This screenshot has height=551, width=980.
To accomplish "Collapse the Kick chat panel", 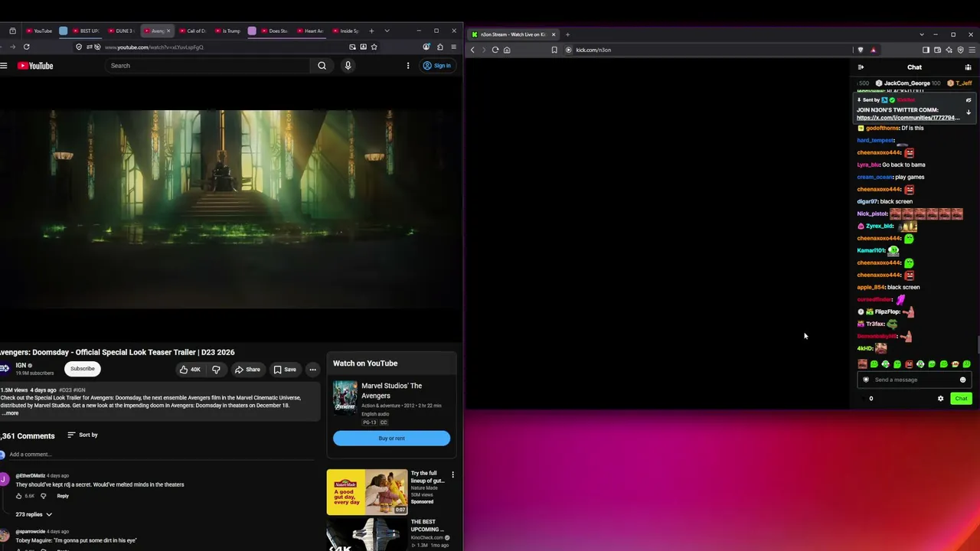I will pos(861,67).
